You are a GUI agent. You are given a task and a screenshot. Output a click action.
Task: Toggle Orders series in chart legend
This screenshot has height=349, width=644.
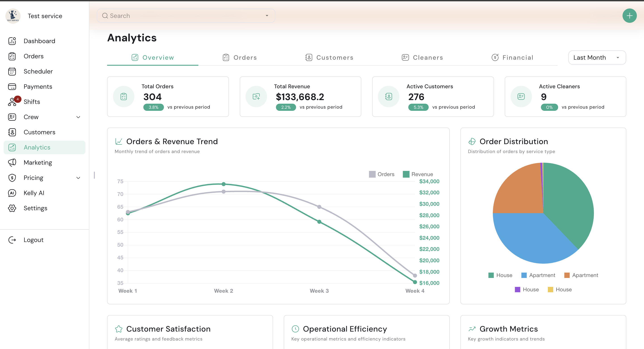(381, 174)
